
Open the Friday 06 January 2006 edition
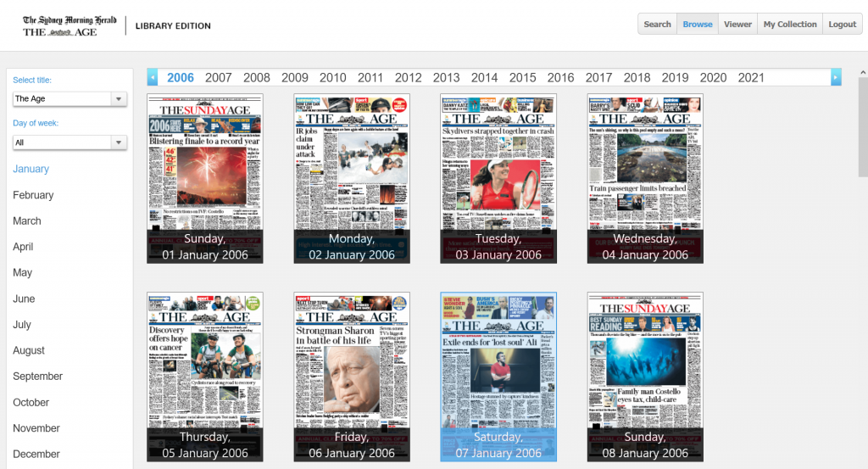pyautogui.click(x=352, y=377)
